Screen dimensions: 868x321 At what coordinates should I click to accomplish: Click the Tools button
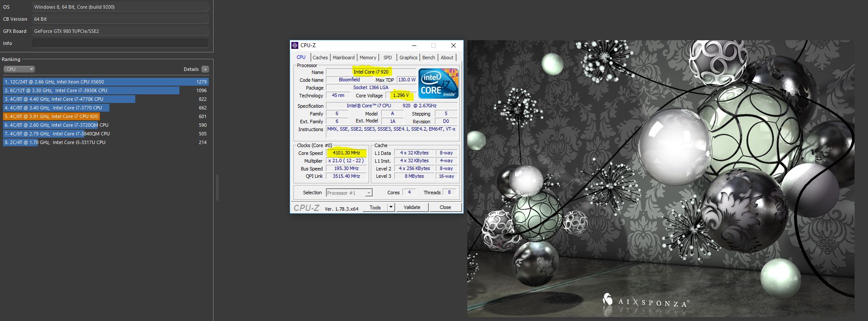375,207
